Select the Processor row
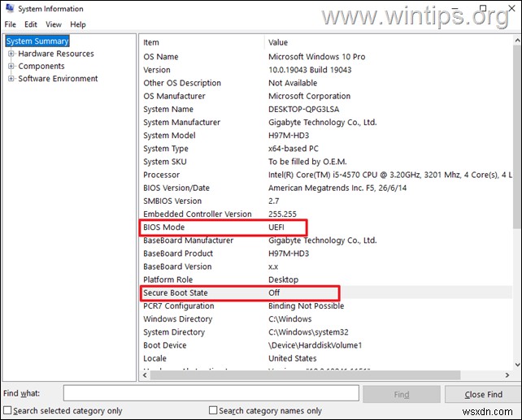 point(326,175)
